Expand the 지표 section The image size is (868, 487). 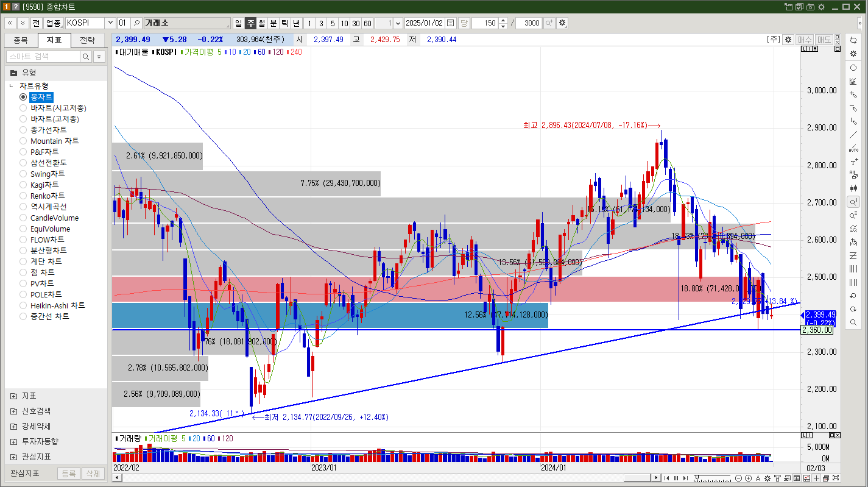(x=13, y=396)
